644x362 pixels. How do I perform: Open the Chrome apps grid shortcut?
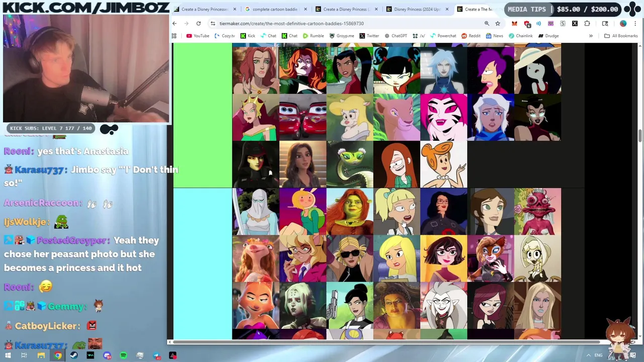point(174,36)
